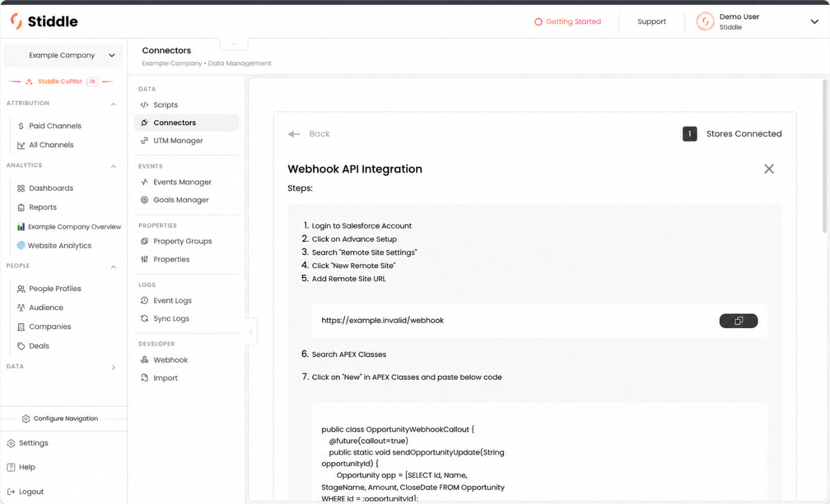Open the Example Company dropdown

point(63,56)
